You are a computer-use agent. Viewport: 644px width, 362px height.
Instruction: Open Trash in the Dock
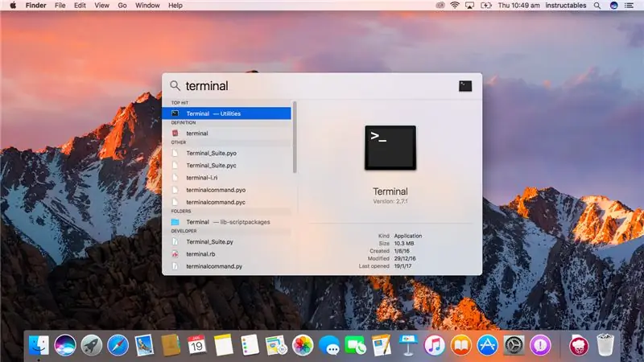tap(605, 345)
